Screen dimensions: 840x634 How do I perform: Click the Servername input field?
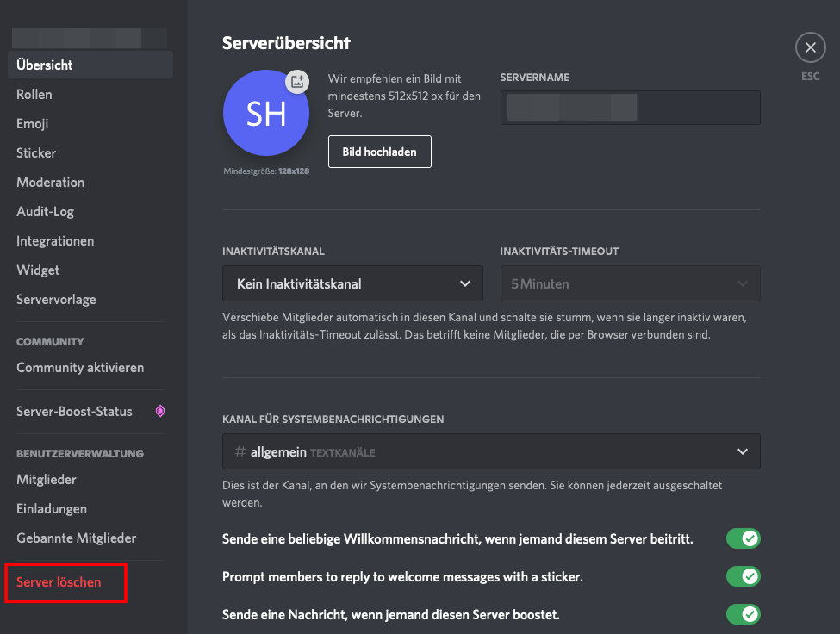(630, 108)
